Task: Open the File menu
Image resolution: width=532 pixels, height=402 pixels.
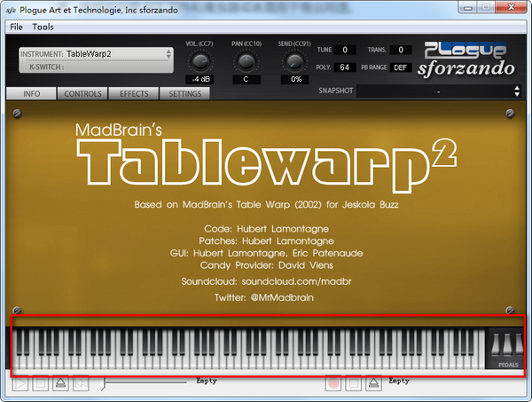Action: coord(17,28)
